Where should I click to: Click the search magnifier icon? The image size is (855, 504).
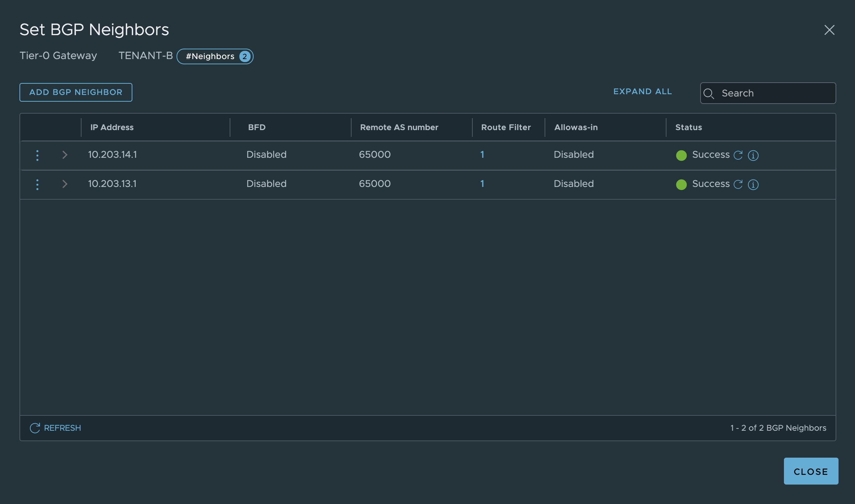(x=709, y=93)
